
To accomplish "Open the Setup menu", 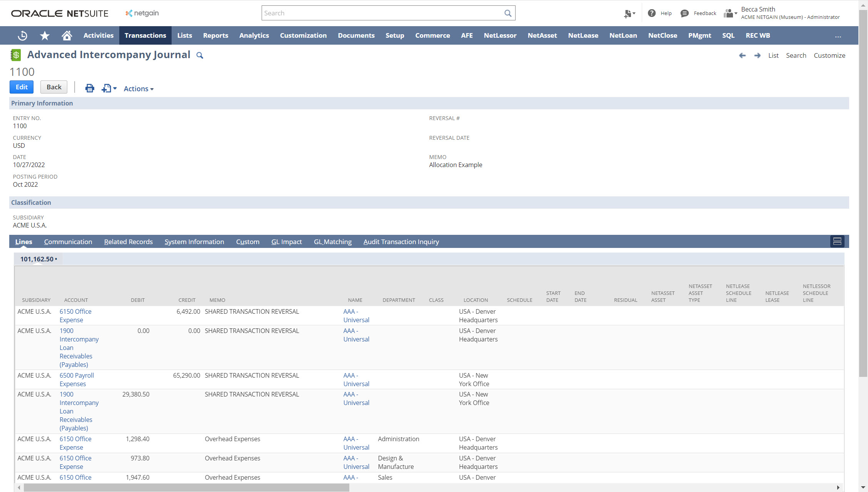I will pos(395,35).
